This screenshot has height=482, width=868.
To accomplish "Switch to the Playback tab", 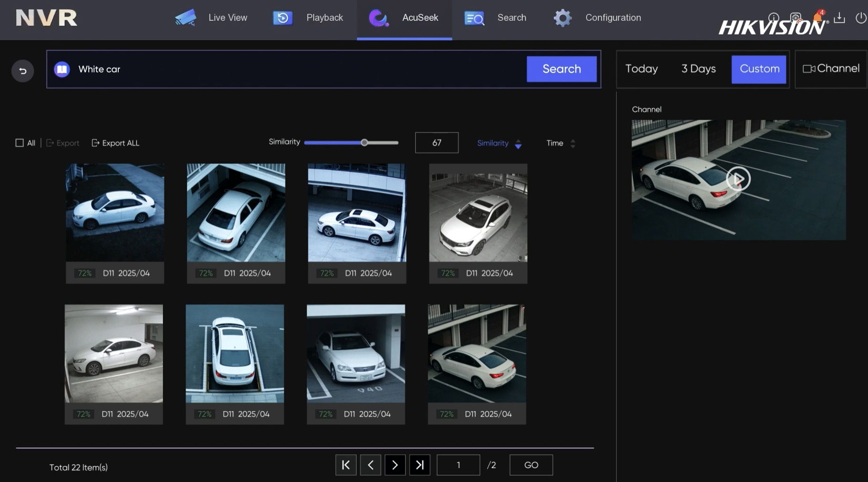I will pyautogui.click(x=309, y=18).
